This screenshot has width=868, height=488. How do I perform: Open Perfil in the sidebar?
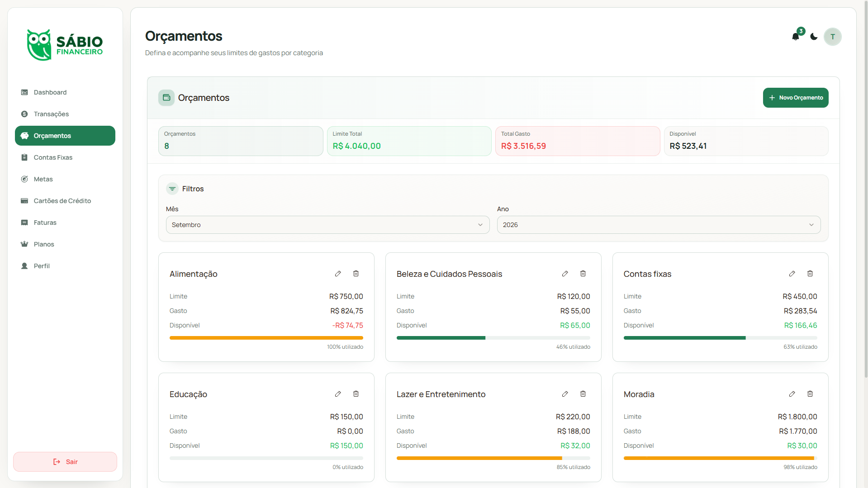[65, 266]
